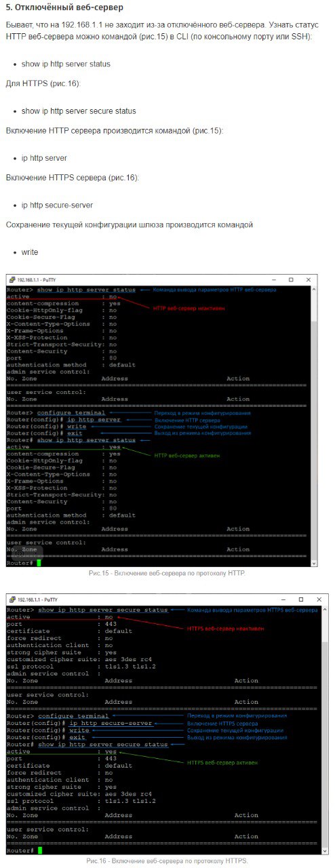The image size is (335, 868).
Task: Click the "configure terminal" command in the second terminal
Action: pos(73,715)
